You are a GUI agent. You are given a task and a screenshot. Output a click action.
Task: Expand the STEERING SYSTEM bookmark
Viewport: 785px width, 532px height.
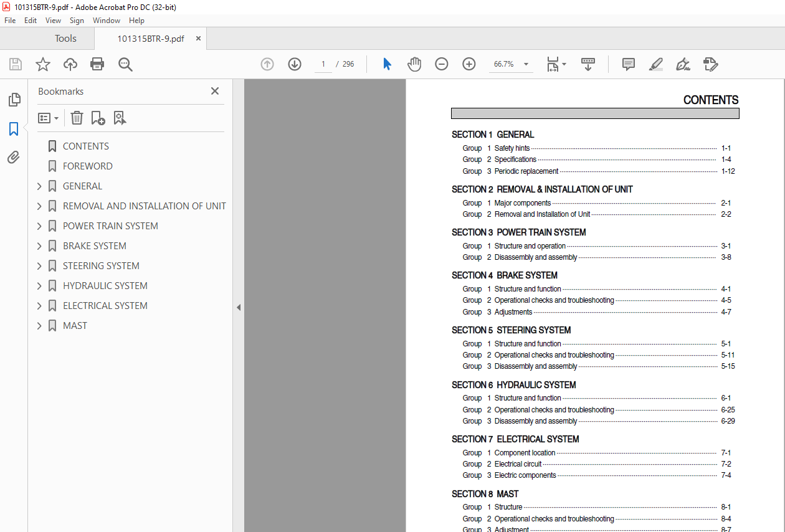pos(39,266)
